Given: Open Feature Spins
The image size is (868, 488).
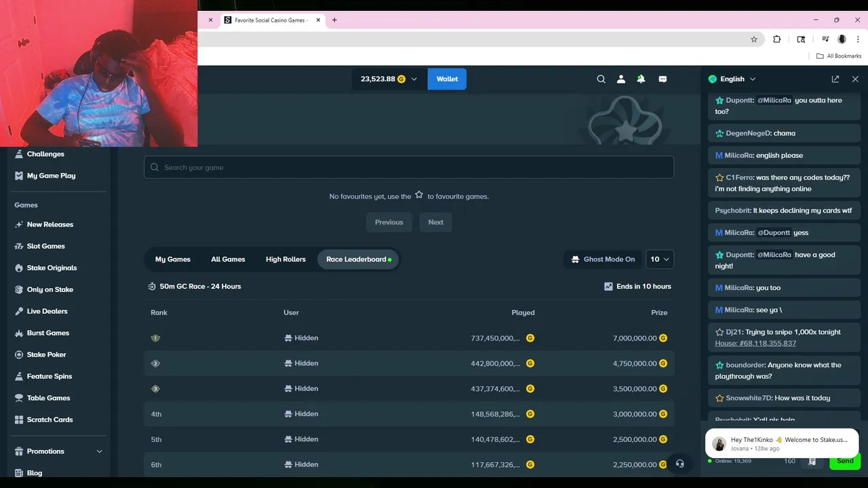Looking at the screenshot, I should coord(49,376).
